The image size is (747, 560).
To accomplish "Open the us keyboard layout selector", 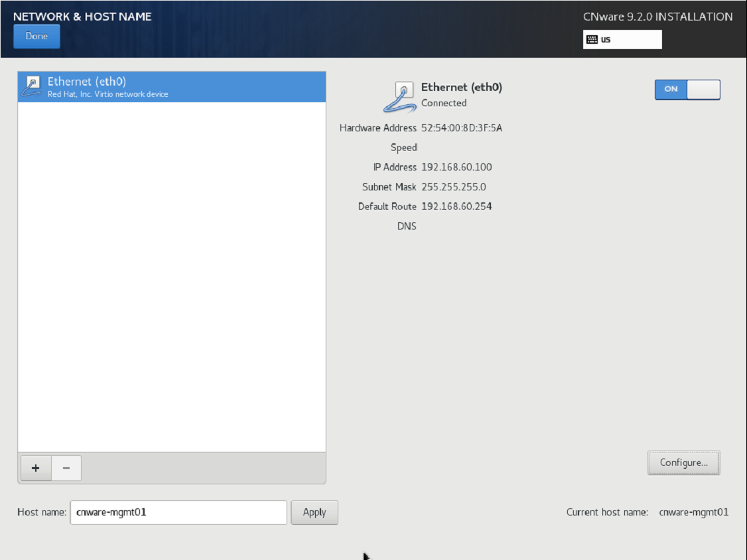I will 622,40.
